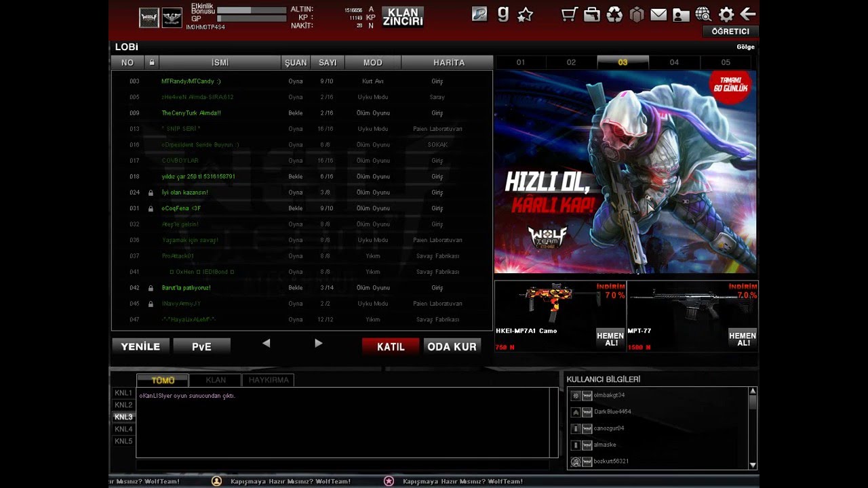
Task: Select room 'MTRandy/MTCandy :)'
Action: click(x=302, y=81)
